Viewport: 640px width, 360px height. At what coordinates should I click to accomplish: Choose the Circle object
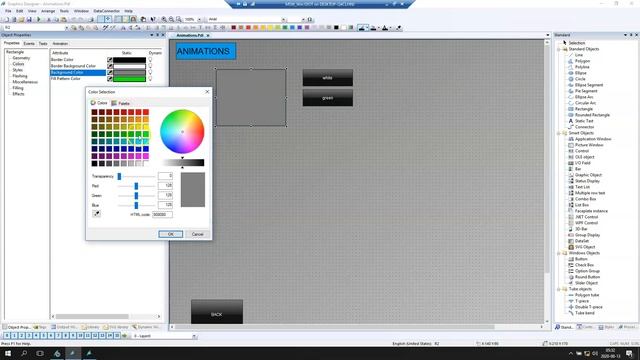tap(580, 79)
